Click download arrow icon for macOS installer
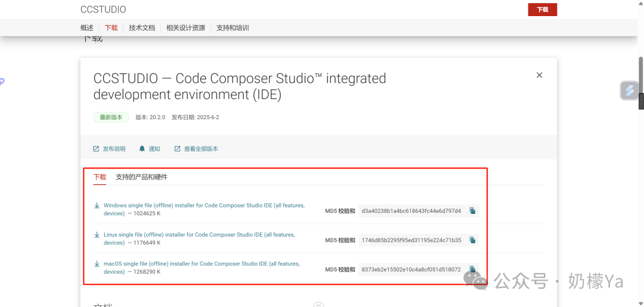The image size is (644, 307). pos(97,264)
